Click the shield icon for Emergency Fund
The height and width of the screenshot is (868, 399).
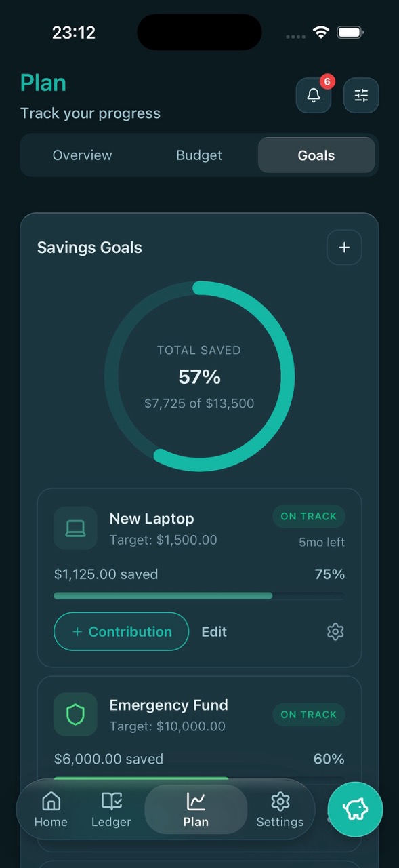coord(75,714)
